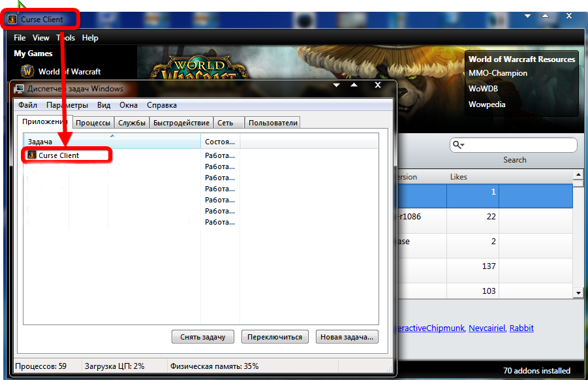Image resolution: width=588 pixels, height=380 pixels.
Task: Switch to the Быстродействие tab
Action: coord(181,122)
